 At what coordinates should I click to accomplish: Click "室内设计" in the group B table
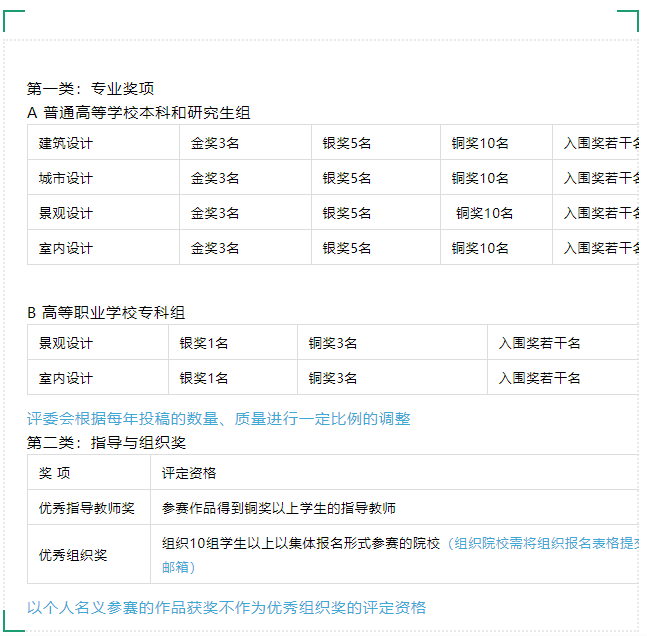66,378
